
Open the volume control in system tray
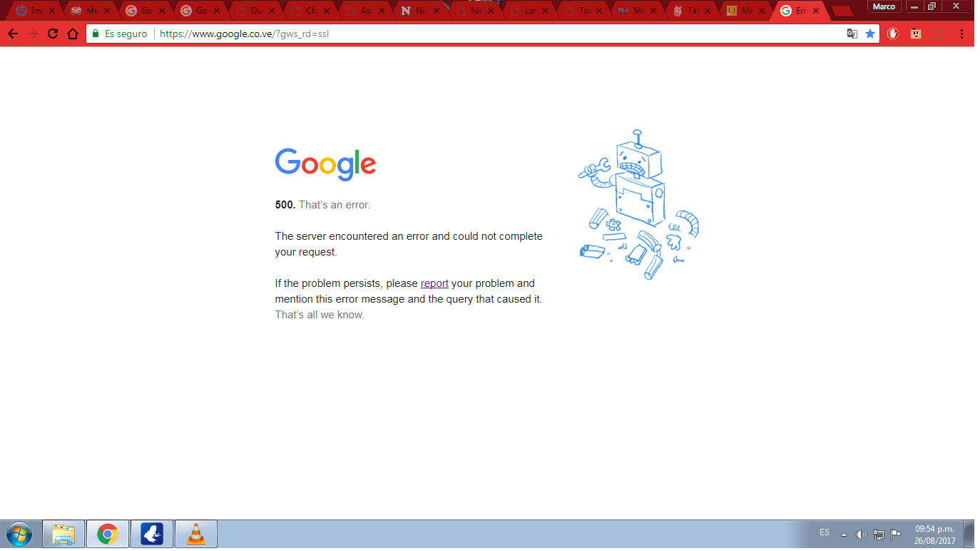tap(861, 535)
